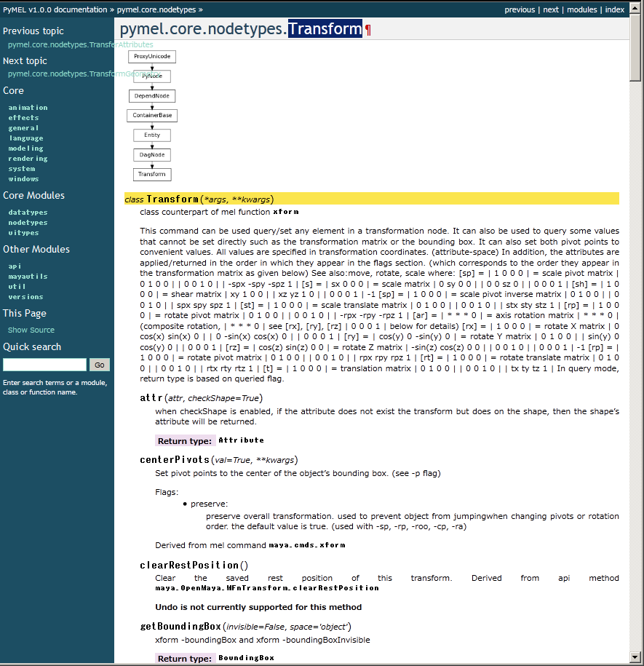644x666 pixels.
Task: Click the page title 'pymel.core.nodetypes.Transform'
Action: (x=241, y=29)
